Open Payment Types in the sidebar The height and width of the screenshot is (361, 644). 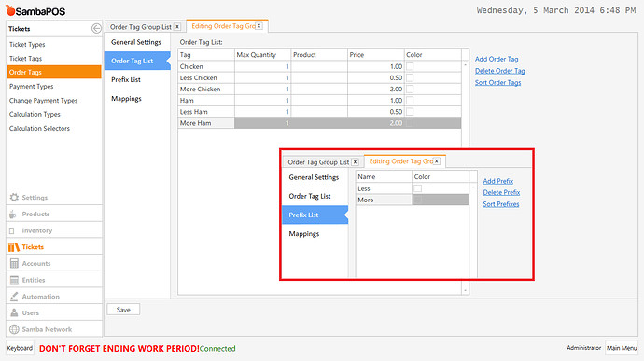pos(54,86)
